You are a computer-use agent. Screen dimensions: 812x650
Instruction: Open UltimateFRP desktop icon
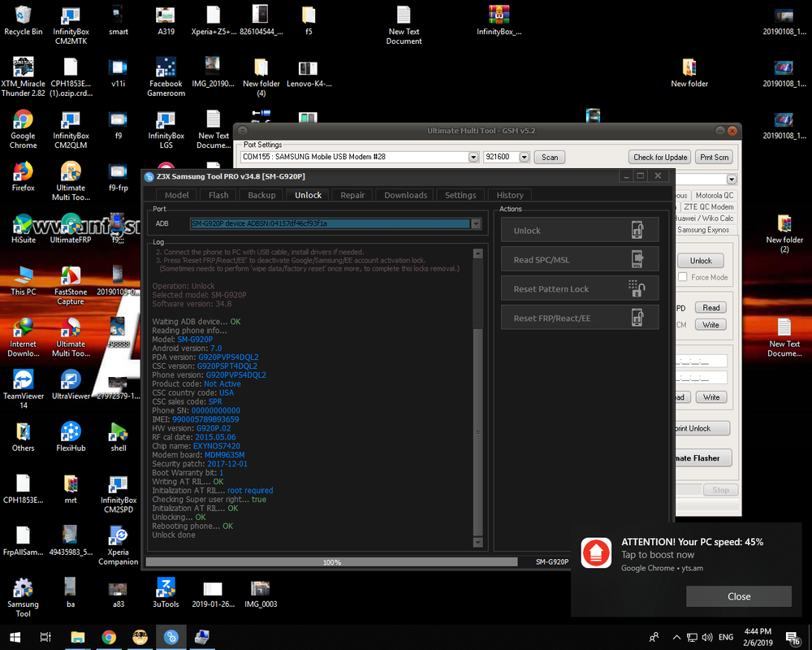pyautogui.click(x=71, y=229)
